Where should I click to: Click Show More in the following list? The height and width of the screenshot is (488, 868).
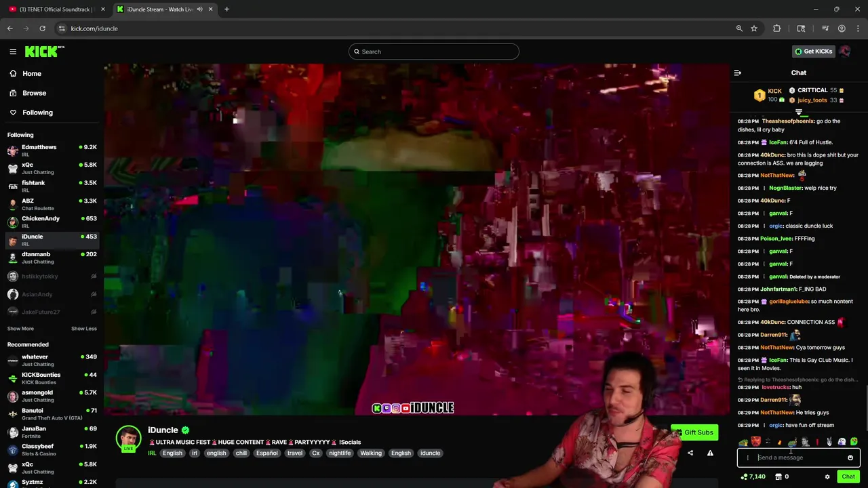click(x=20, y=329)
